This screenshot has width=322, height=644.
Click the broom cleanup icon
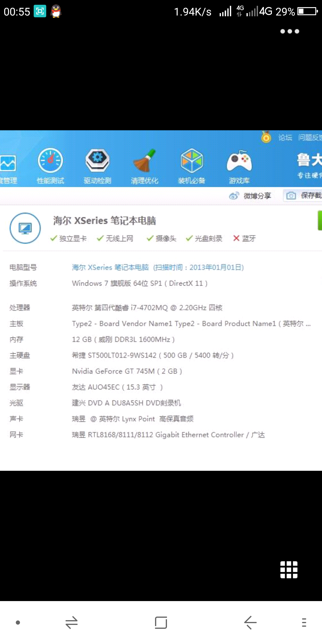pos(145,160)
